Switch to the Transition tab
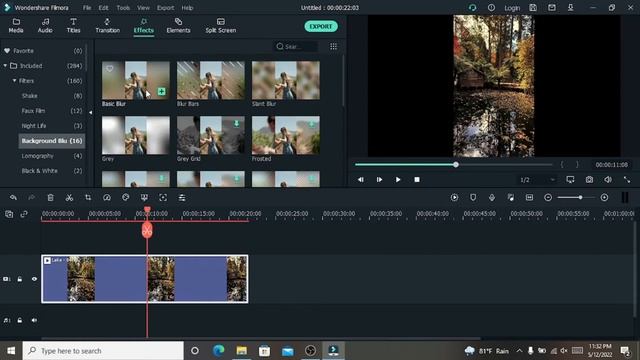Screen dimensions: 640x360 107,25
